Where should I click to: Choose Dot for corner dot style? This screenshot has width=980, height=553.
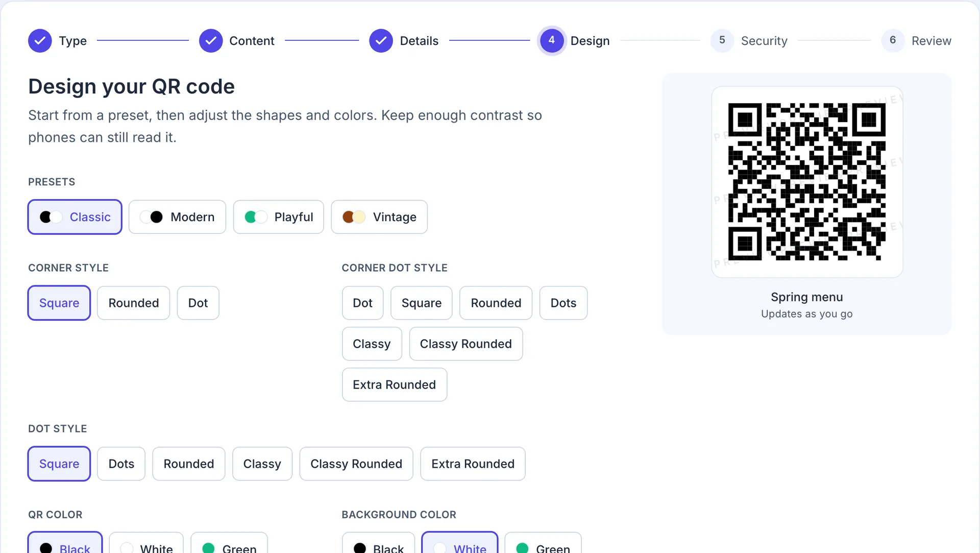tap(362, 303)
